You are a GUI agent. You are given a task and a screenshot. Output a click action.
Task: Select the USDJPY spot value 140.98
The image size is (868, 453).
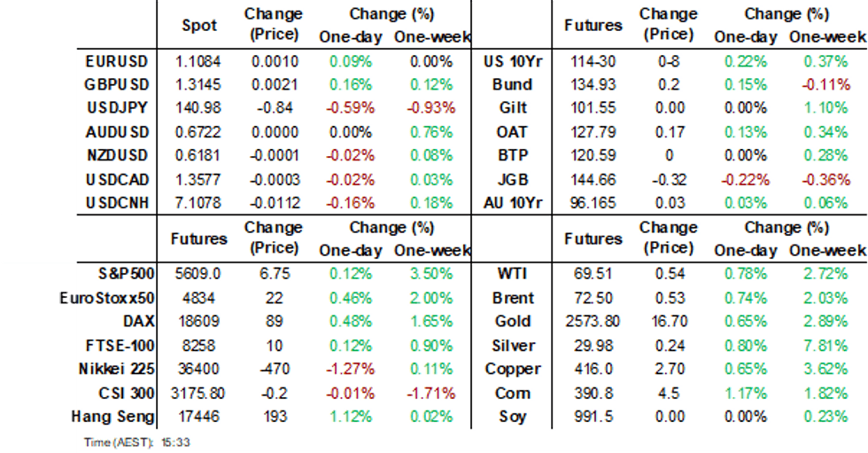click(198, 109)
